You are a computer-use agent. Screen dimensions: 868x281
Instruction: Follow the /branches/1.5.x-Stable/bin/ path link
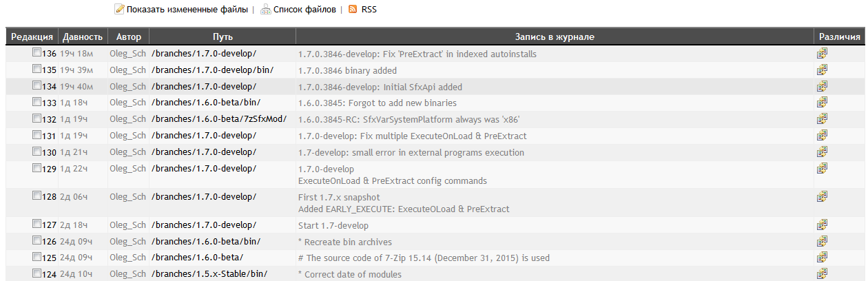(209, 274)
